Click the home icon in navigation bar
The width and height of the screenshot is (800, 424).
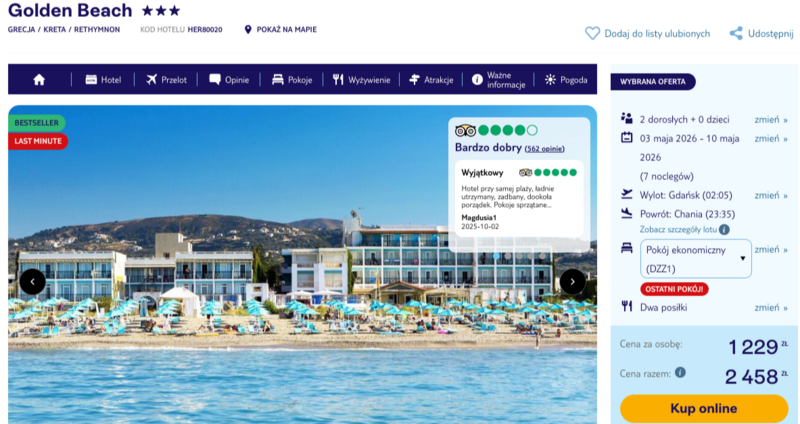(39, 80)
